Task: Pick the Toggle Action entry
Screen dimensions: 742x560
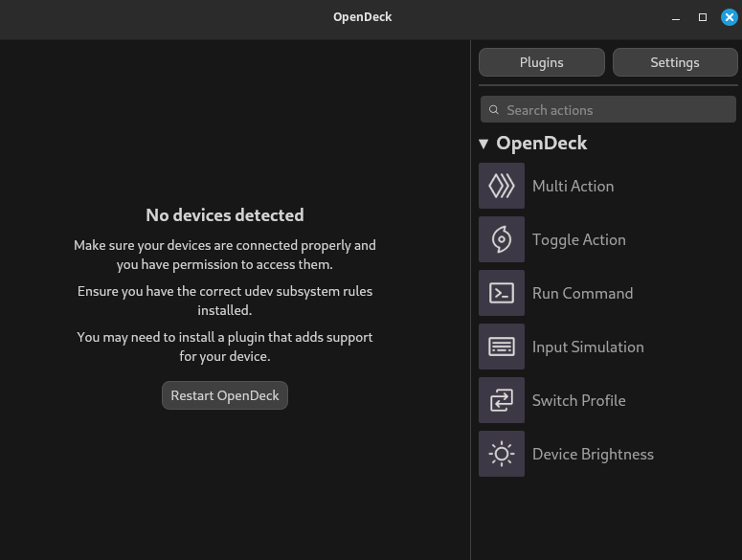Action: (578, 239)
